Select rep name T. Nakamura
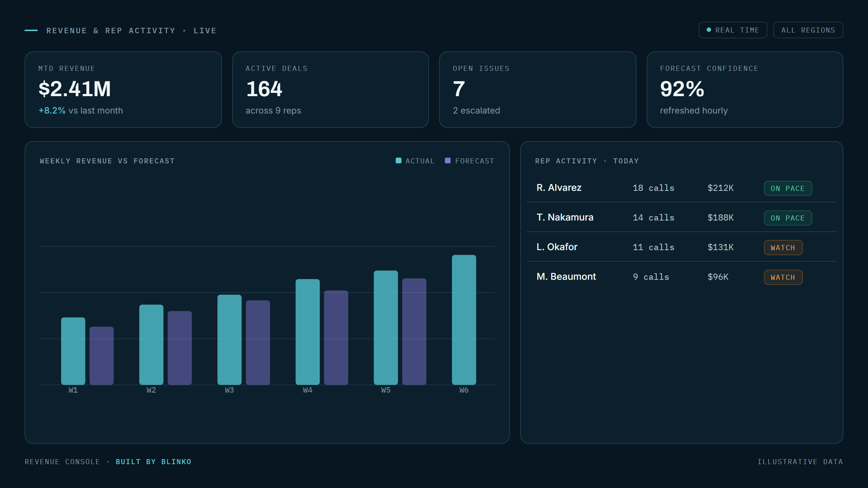The image size is (868, 488). point(565,217)
